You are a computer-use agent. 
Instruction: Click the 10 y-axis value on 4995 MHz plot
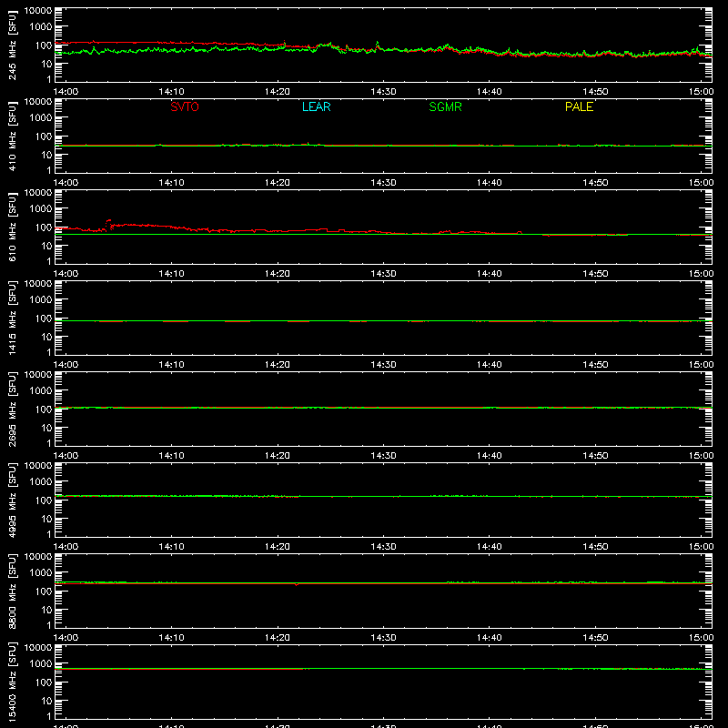pos(46,519)
